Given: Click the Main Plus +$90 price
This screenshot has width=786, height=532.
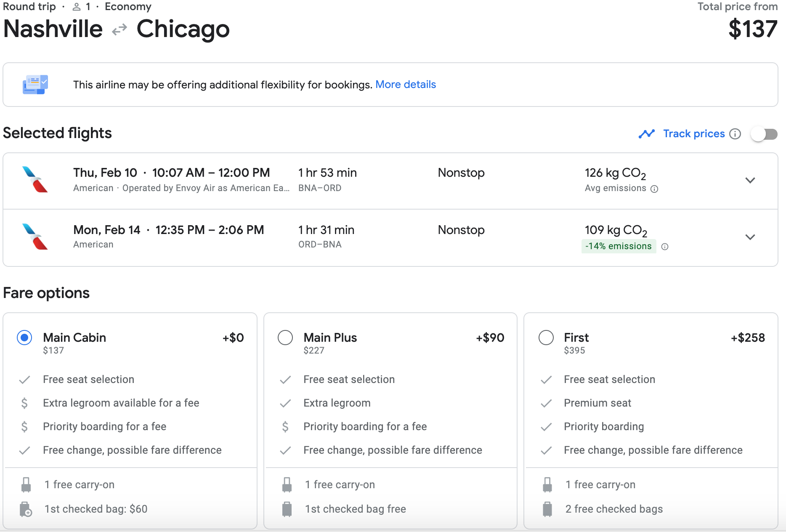Looking at the screenshot, I should [490, 338].
